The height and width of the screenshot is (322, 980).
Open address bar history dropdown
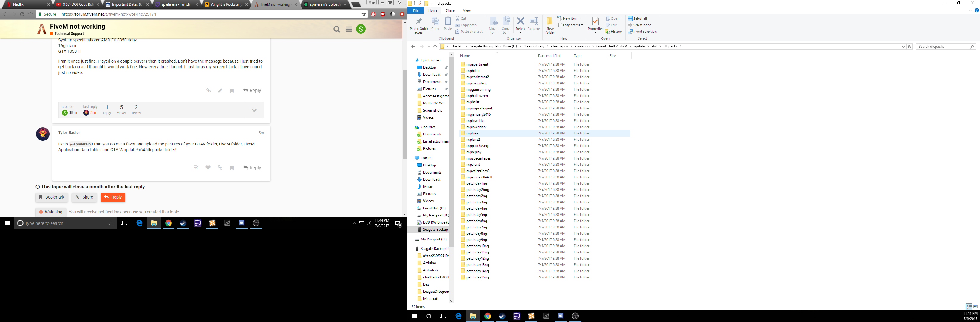click(904, 47)
